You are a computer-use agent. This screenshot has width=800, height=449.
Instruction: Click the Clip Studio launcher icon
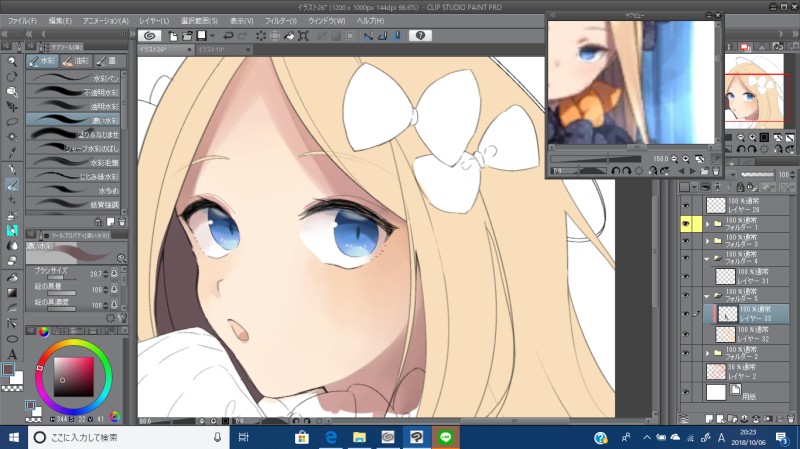[x=149, y=36]
